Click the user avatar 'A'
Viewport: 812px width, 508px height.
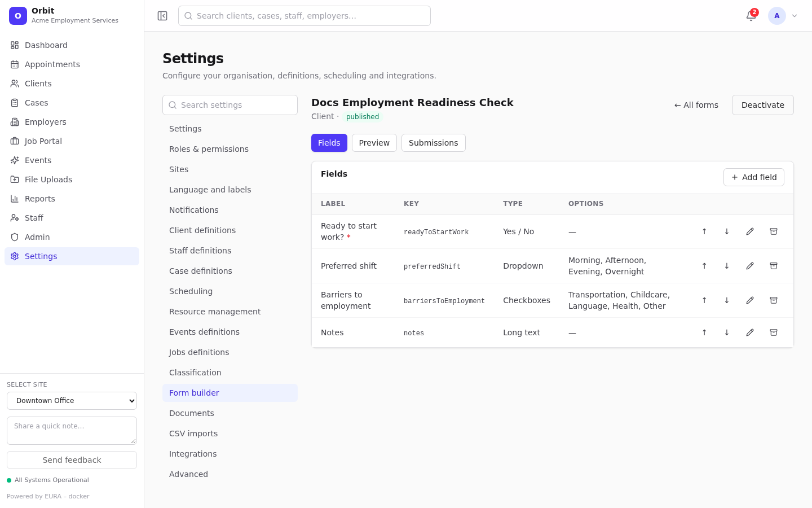click(x=777, y=16)
